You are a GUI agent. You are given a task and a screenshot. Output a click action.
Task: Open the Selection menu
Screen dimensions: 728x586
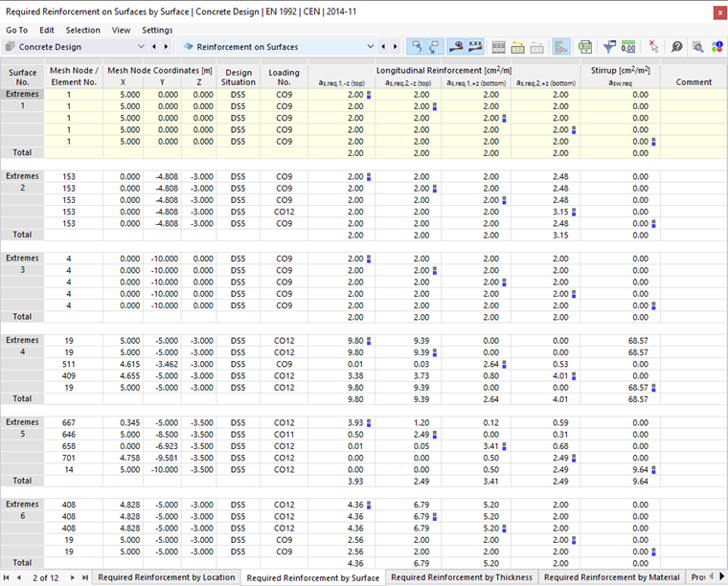[x=82, y=30]
